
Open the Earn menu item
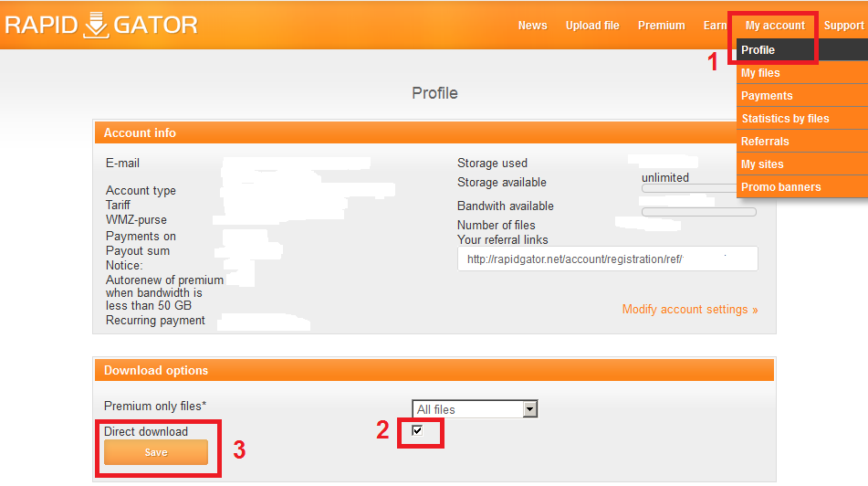click(715, 26)
